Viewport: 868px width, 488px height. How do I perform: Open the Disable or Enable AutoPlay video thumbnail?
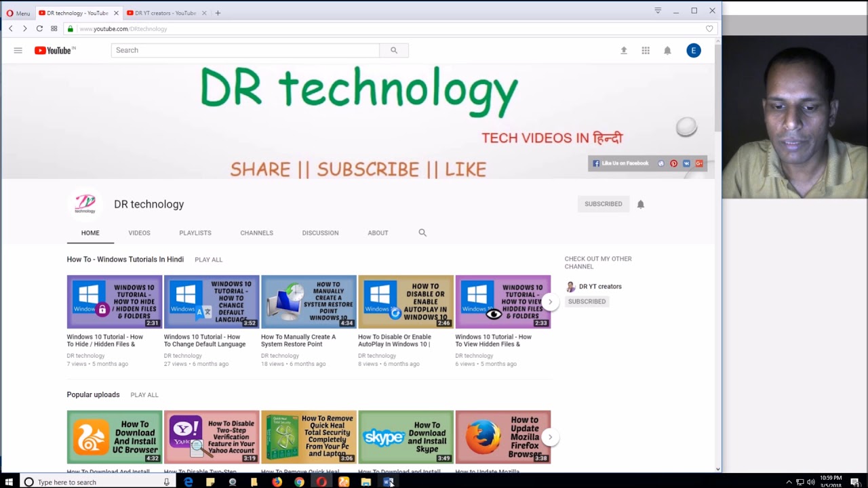point(406,302)
